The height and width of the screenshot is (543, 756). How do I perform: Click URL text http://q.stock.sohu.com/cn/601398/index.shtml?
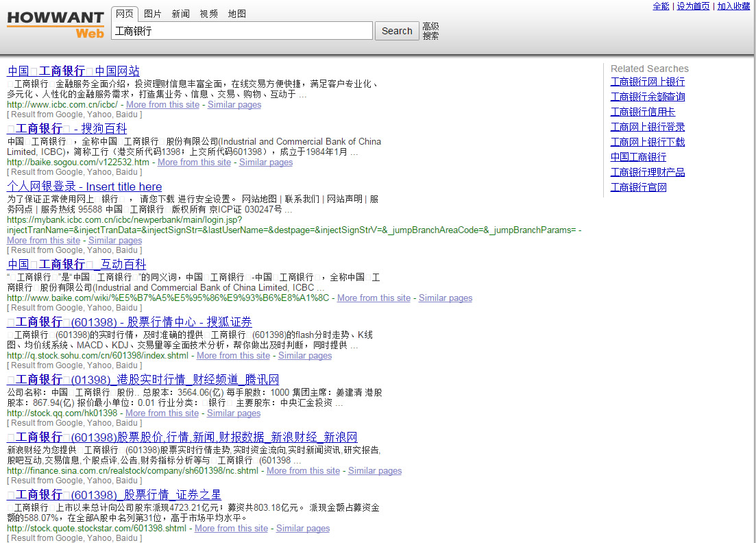pos(98,355)
